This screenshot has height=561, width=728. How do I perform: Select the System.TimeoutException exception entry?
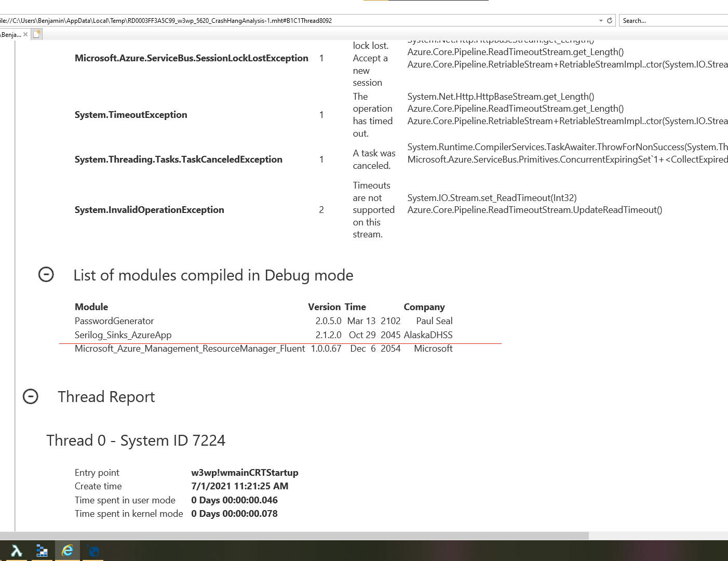coord(131,115)
